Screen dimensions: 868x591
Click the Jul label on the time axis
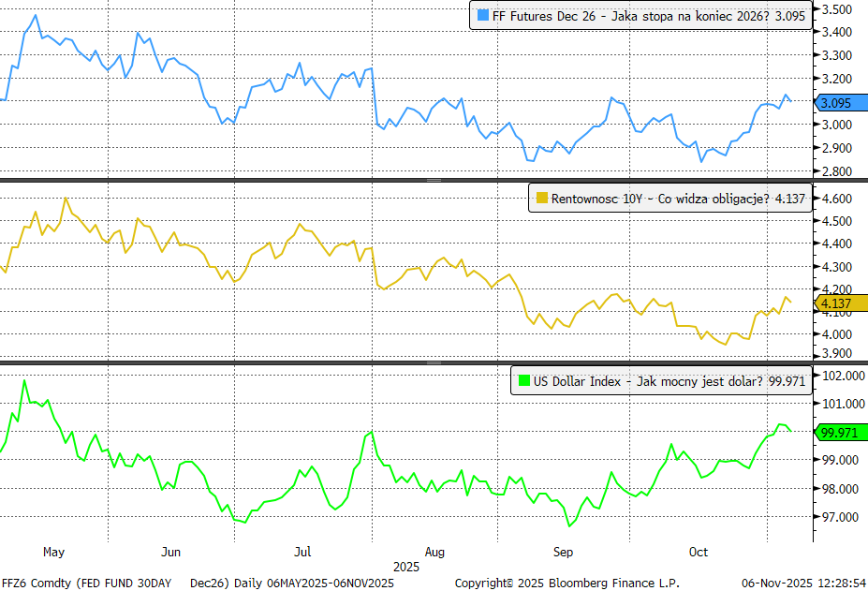[302, 552]
